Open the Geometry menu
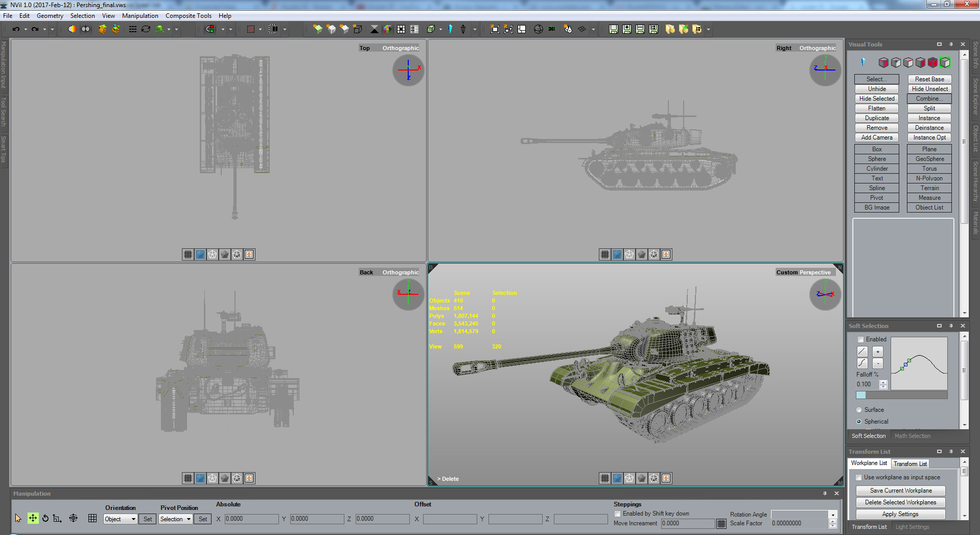The width and height of the screenshot is (980, 535). click(x=50, y=15)
